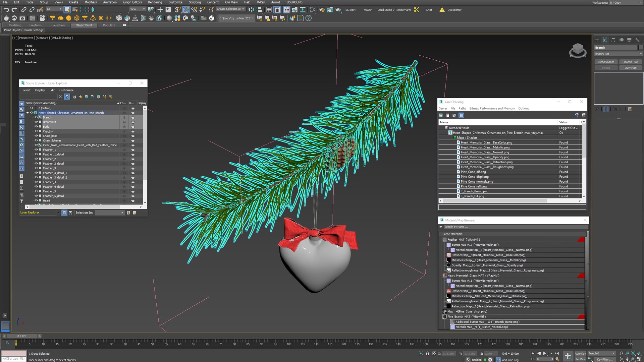Toggle visibility eye of Branch object
This screenshot has height=362, width=644.
click(x=36, y=117)
